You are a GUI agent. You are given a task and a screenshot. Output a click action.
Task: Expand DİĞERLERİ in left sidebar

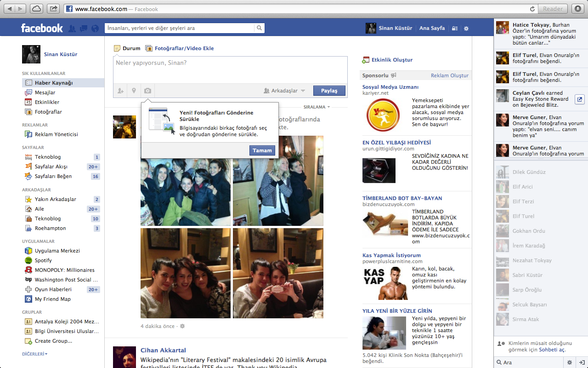coord(35,354)
